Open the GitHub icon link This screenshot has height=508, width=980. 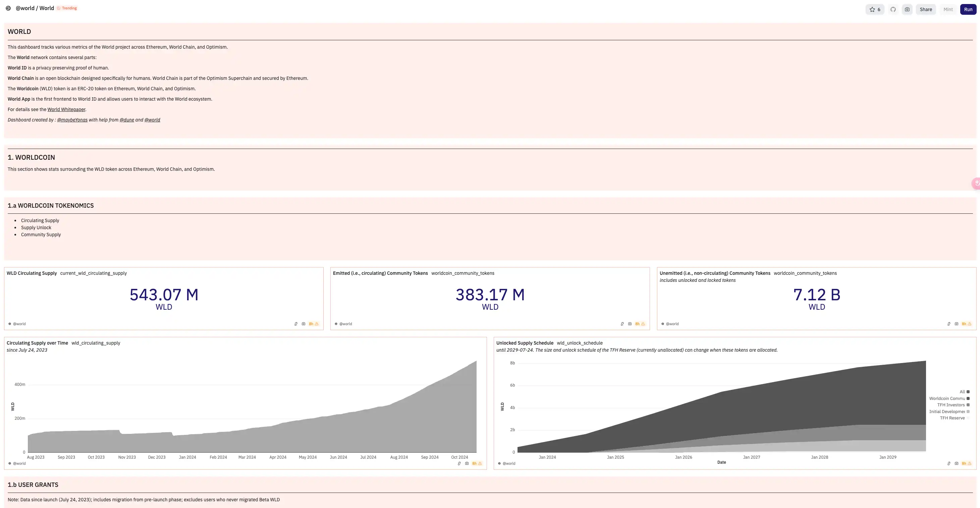(x=893, y=9)
